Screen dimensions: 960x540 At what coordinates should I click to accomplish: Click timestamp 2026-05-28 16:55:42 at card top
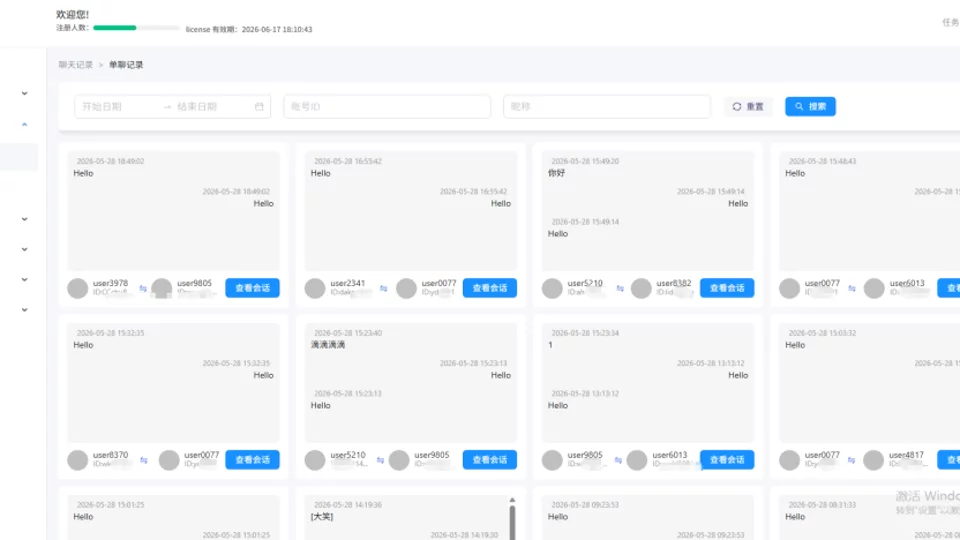point(348,161)
